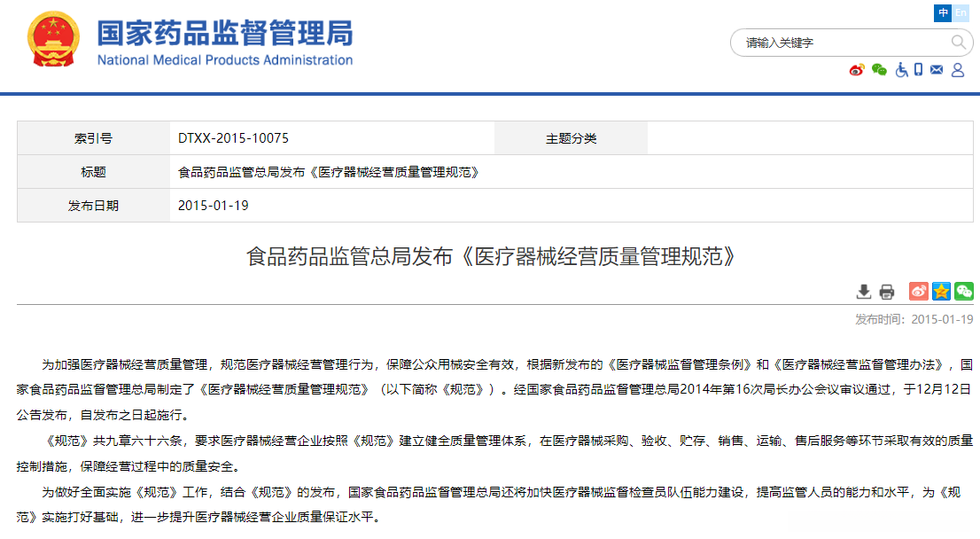Click the 索引号 label cell
The image size is (980, 539).
coord(94,138)
